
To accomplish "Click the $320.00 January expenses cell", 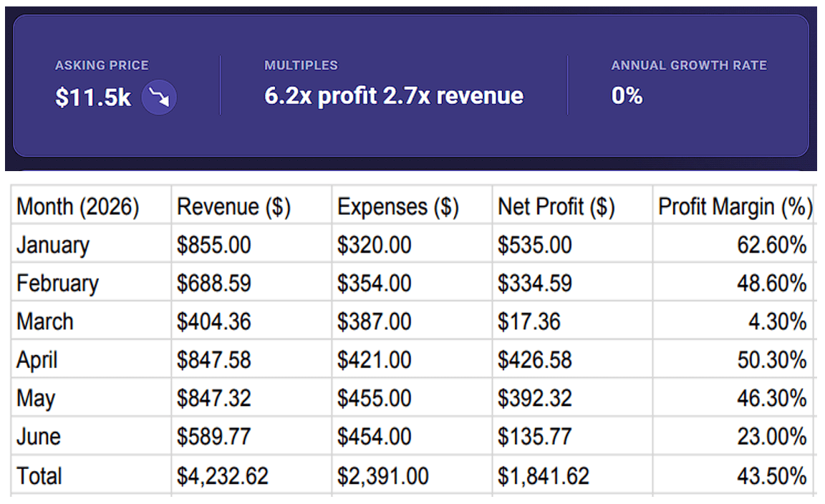I will click(x=412, y=244).
